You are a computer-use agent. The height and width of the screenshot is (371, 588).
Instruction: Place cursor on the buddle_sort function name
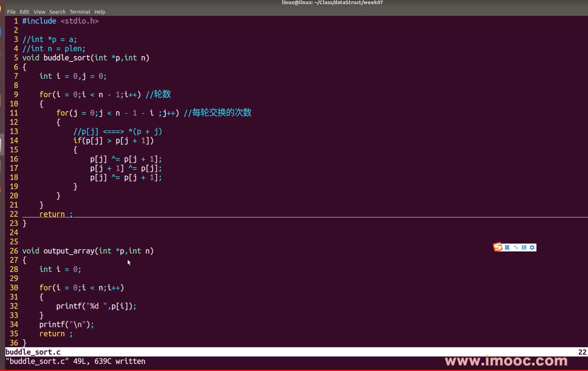point(67,58)
